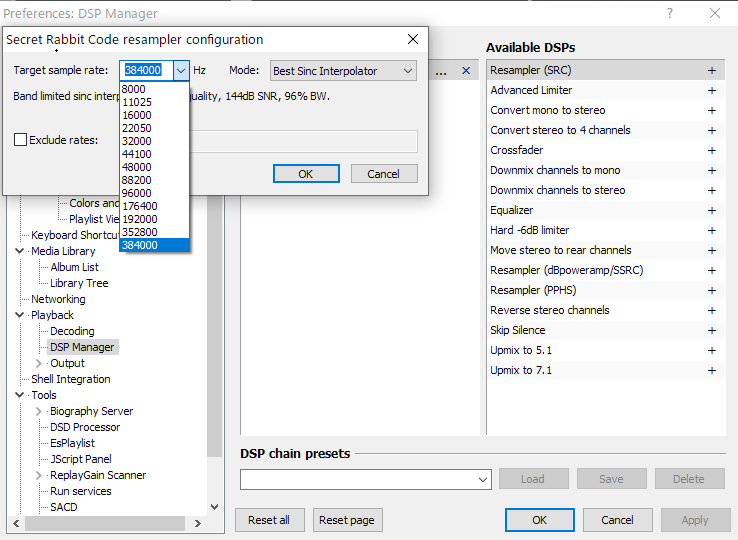
Task: Click the Exclude rates text field
Action: click(x=303, y=141)
